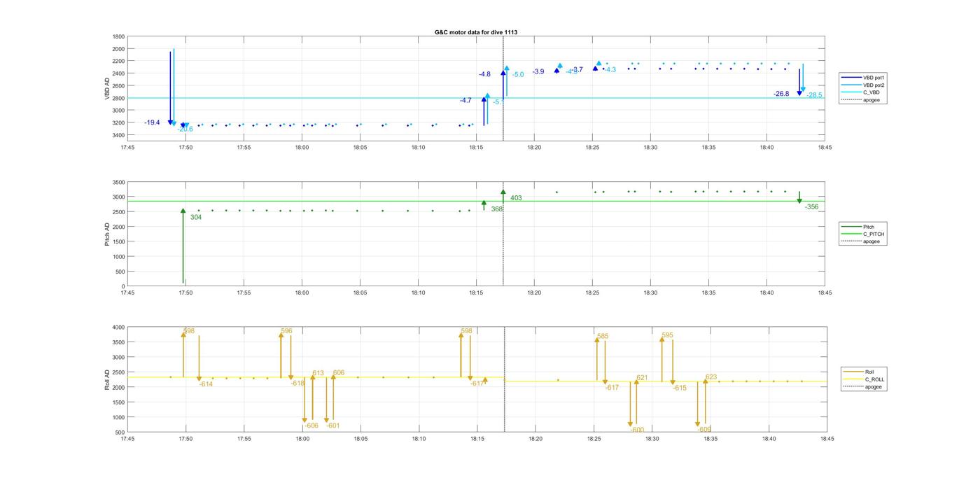Viewport: 980px width, 485px height.
Task: Click the '4000' tick on Roll axis
Action: click(x=118, y=328)
